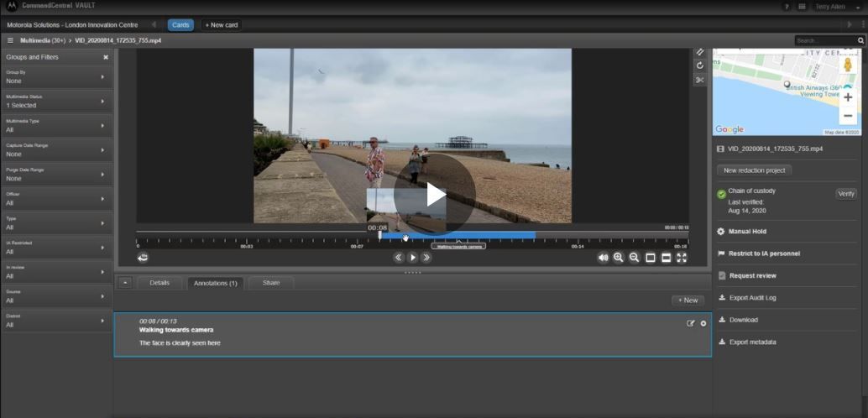Click the New redaction project button
The width and height of the screenshot is (868, 418).
coord(755,170)
